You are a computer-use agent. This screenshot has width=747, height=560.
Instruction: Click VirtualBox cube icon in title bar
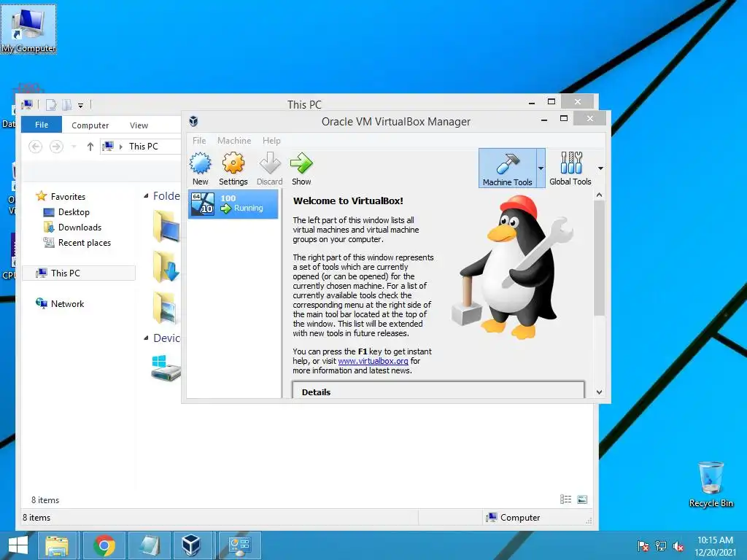pos(193,122)
